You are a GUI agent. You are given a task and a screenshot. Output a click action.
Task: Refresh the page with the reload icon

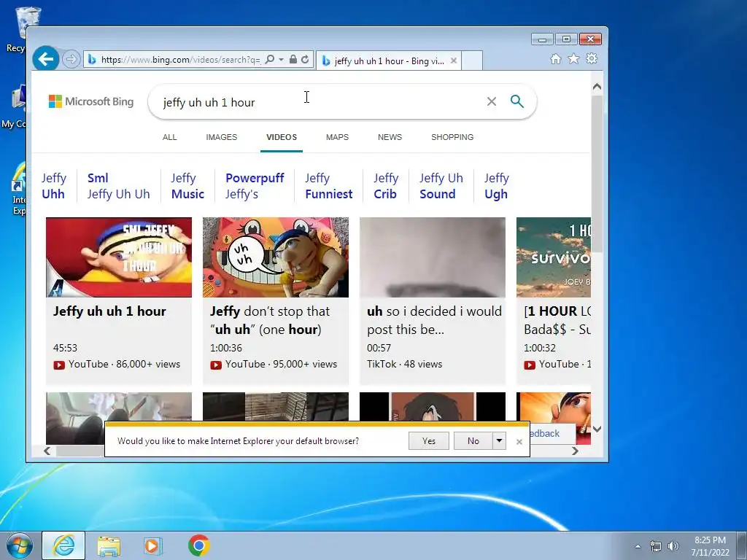pyautogui.click(x=306, y=60)
